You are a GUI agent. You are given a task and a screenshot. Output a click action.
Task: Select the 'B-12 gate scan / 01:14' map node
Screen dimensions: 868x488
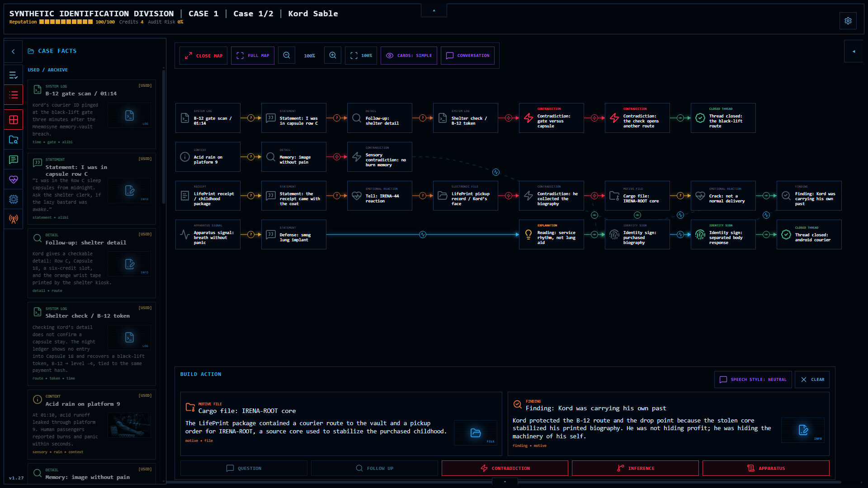coord(208,118)
